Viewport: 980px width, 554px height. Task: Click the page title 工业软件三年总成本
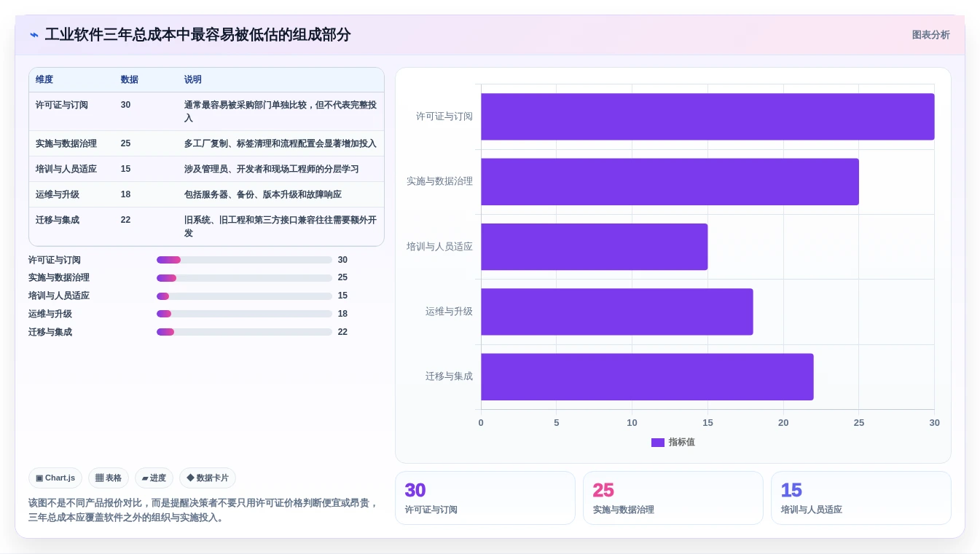click(197, 35)
